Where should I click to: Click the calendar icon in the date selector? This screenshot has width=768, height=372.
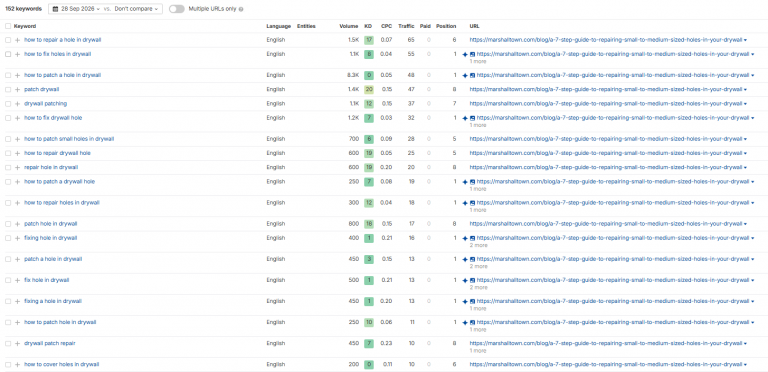point(55,9)
